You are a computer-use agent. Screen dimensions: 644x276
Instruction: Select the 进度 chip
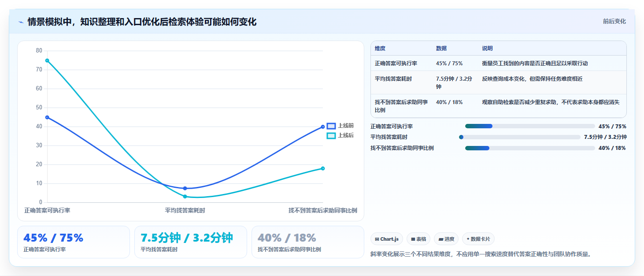[446, 239]
